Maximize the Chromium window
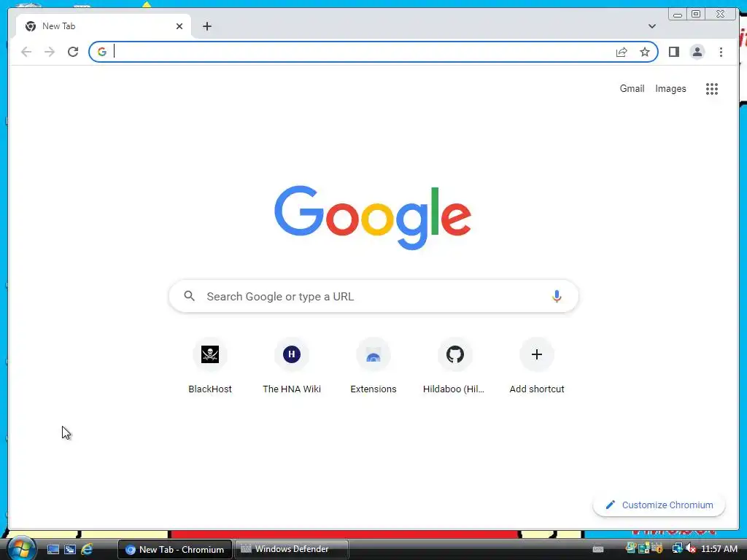Image resolution: width=747 pixels, height=560 pixels. 695,15
